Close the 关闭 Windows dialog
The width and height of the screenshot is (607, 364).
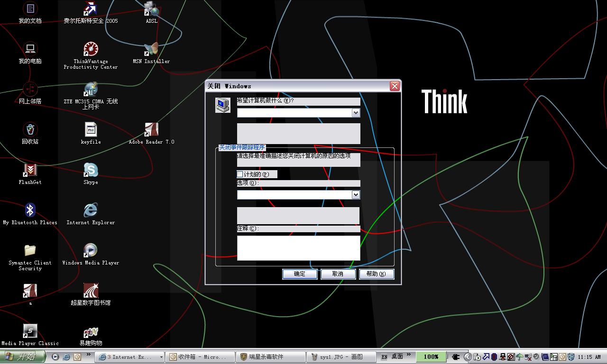pyautogui.click(x=395, y=86)
